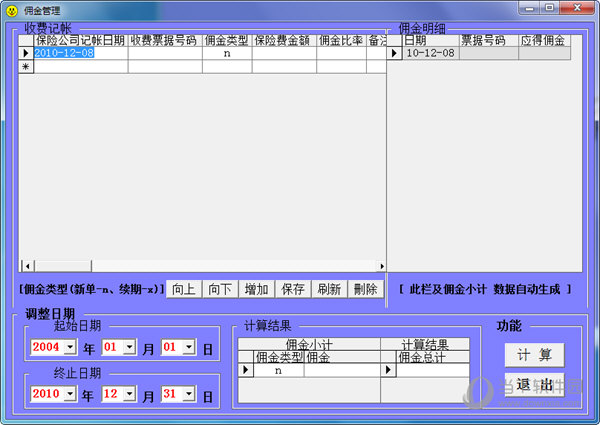Click the row selector arrow in 佣金明细
This screenshot has height=425, width=600.
point(395,53)
